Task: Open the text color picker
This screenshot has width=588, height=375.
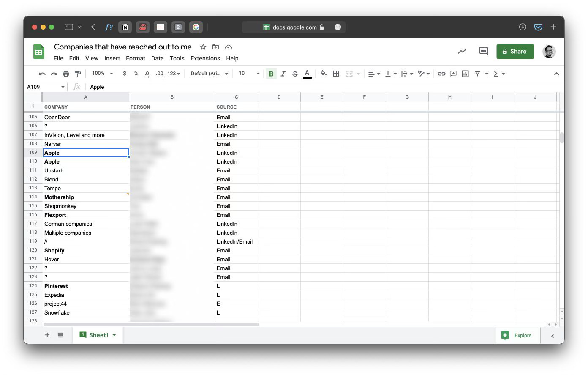Action: [x=307, y=74]
